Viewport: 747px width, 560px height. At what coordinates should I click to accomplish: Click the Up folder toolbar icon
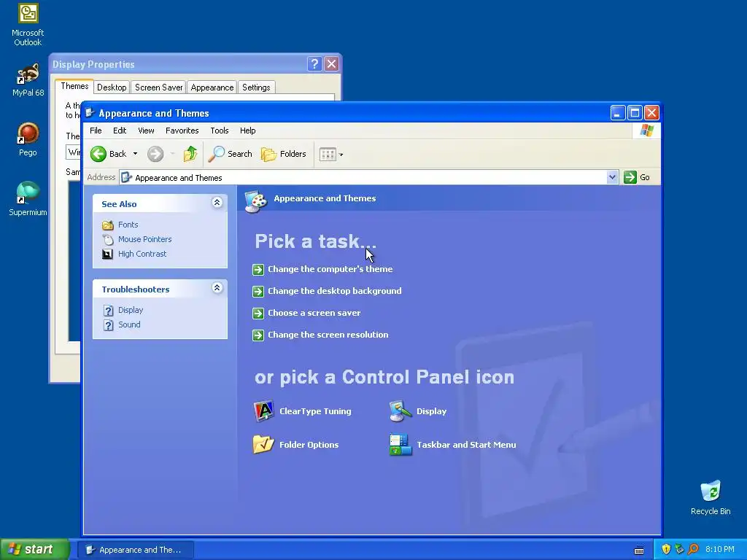coord(190,154)
